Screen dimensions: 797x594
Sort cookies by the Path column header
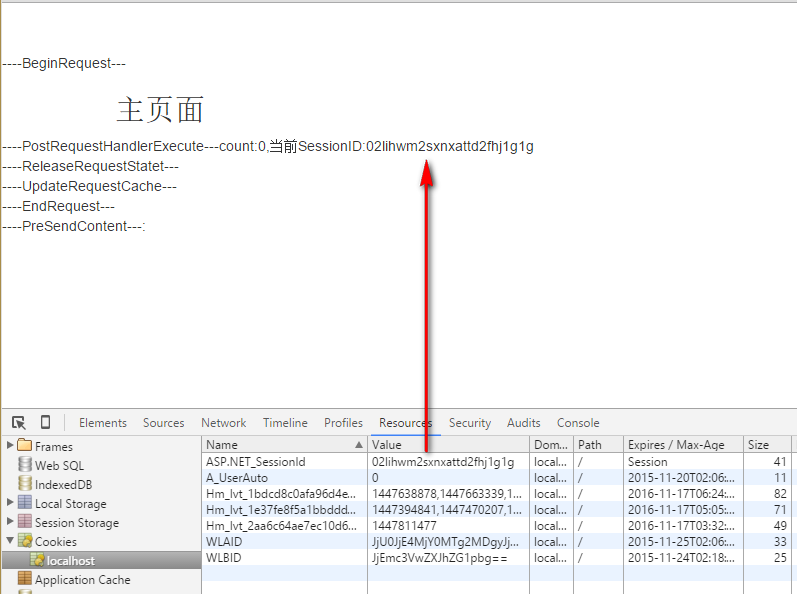(x=598, y=445)
